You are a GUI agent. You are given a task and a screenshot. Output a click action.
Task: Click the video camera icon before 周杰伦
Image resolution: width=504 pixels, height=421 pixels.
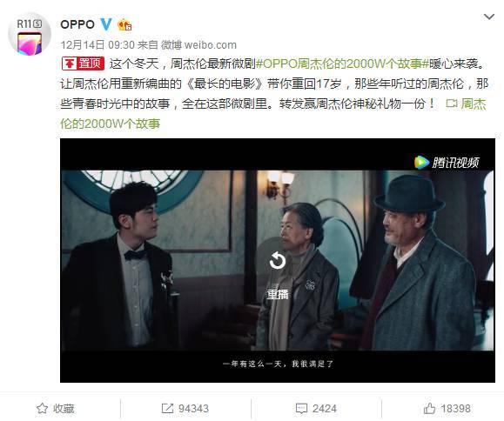(452, 104)
